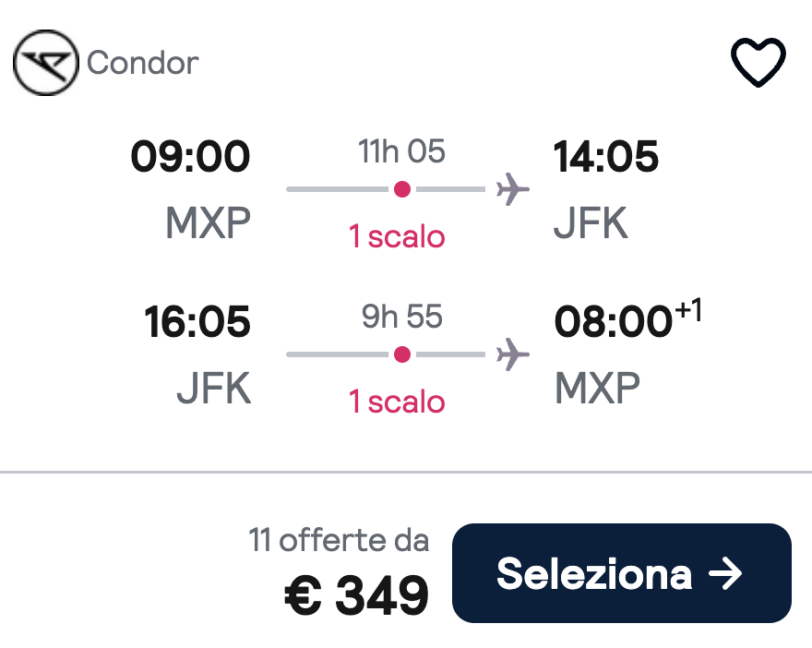Click the return flight airplane icon

click(513, 354)
